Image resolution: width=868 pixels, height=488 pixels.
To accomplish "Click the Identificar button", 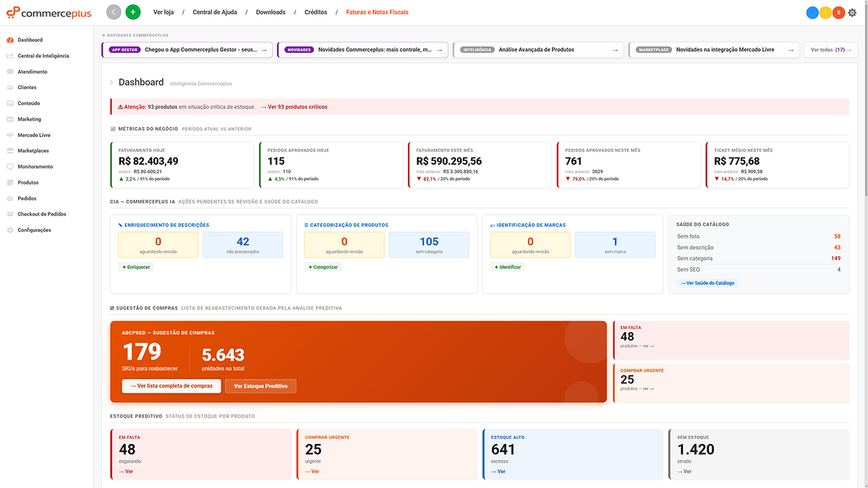I will tap(506, 267).
